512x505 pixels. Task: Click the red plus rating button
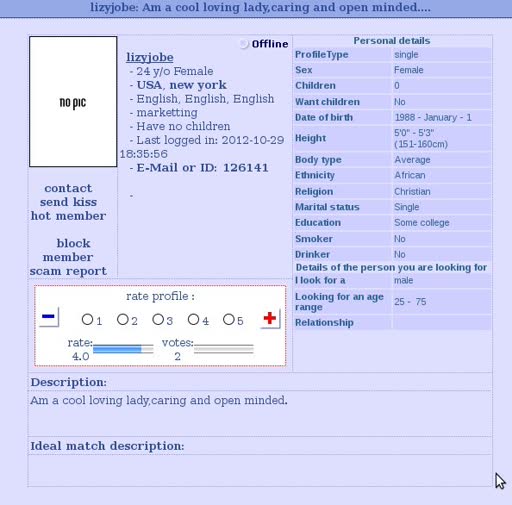tap(270, 318)
